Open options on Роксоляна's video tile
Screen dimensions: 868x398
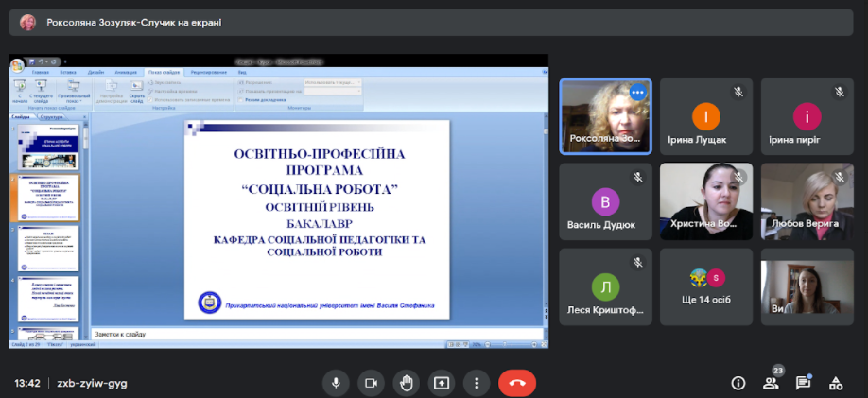point(637,93)
